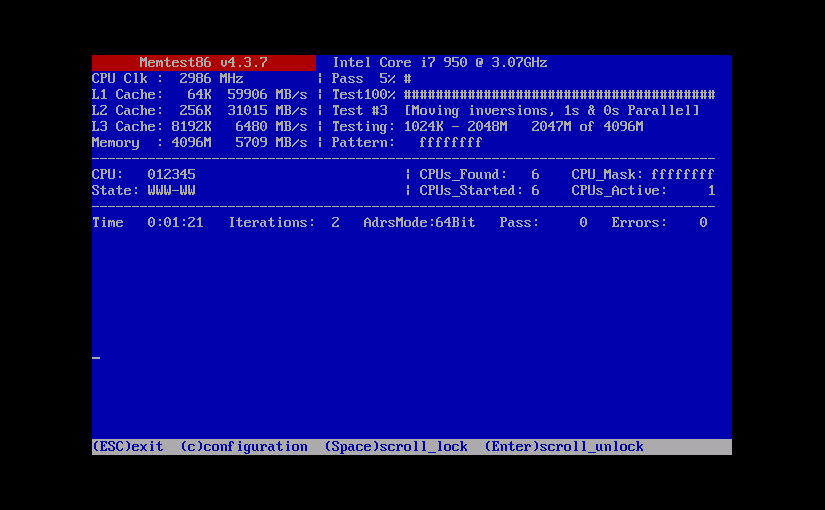Click the Test 100% hash progress bar
Viewport: 825px width, 510px height.
[x=559, y=95]
